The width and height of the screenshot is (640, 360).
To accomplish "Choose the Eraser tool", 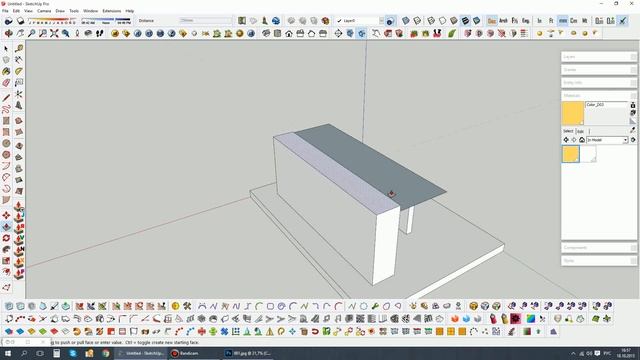I will pos(6,83).
